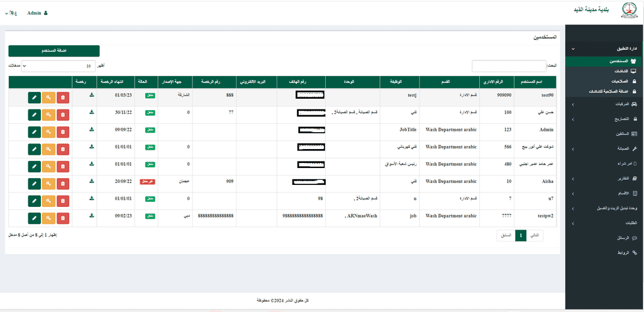
Task: Edit user حسن علي with pencil icon
Action: coord(35,115)
